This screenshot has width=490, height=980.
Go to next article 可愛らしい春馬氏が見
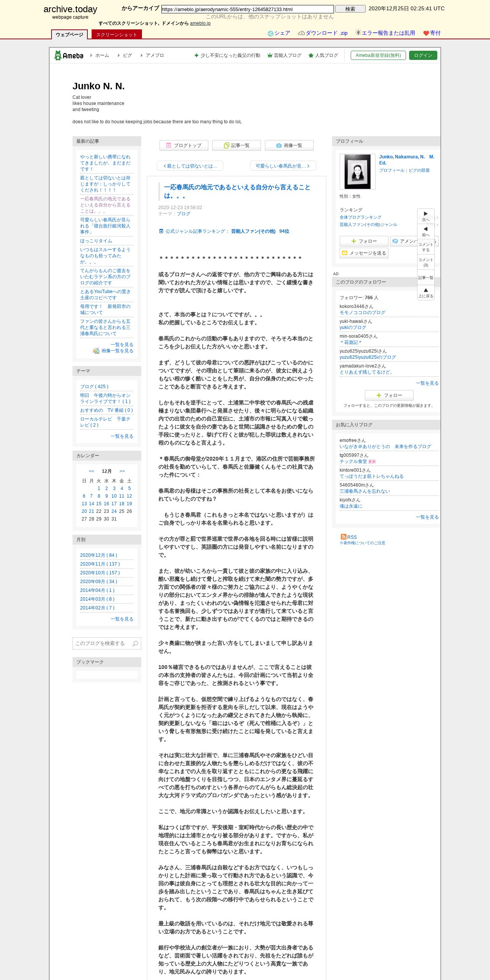tap(283, 166)
